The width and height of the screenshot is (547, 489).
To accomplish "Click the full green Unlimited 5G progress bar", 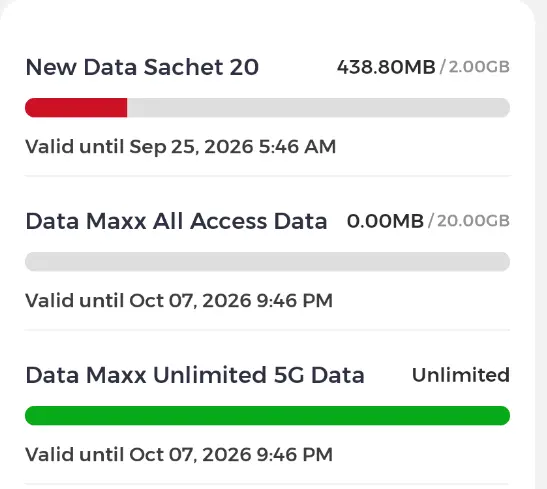I will (268, 416).
